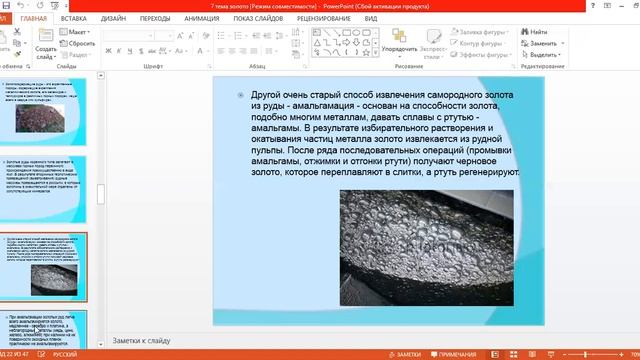Screen dimensions: 640x360
Task: Expand the shapes gallery More arrow
Action: click(x=376, y=52)
